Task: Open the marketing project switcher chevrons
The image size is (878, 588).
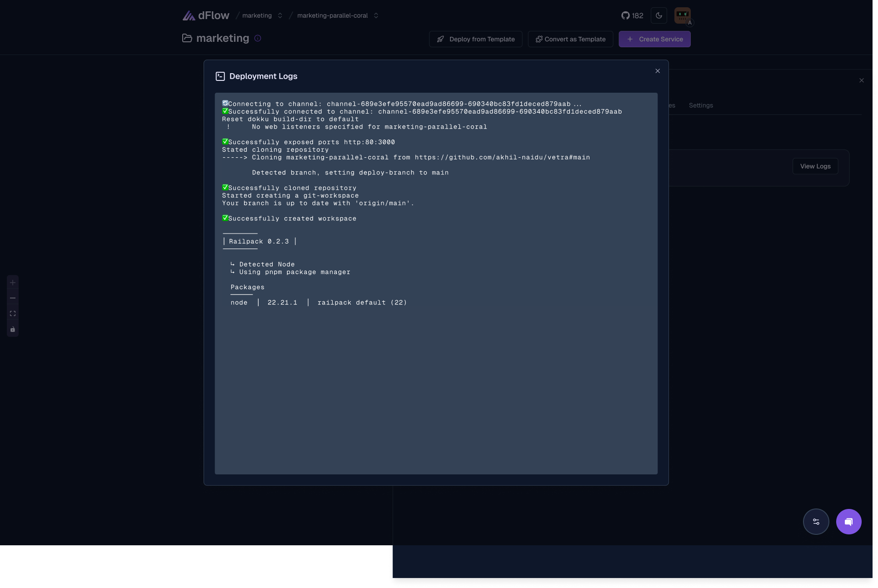Action: (x=279, y=15)
